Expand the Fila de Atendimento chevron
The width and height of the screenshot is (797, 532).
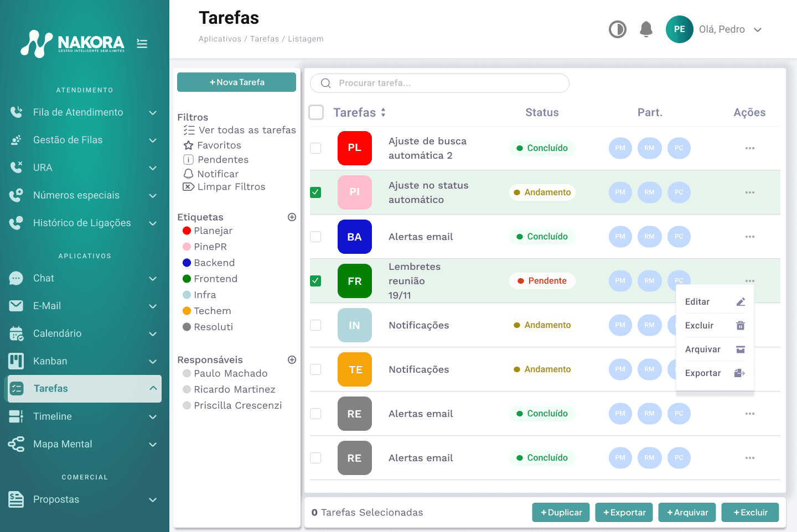pos(153,113)
